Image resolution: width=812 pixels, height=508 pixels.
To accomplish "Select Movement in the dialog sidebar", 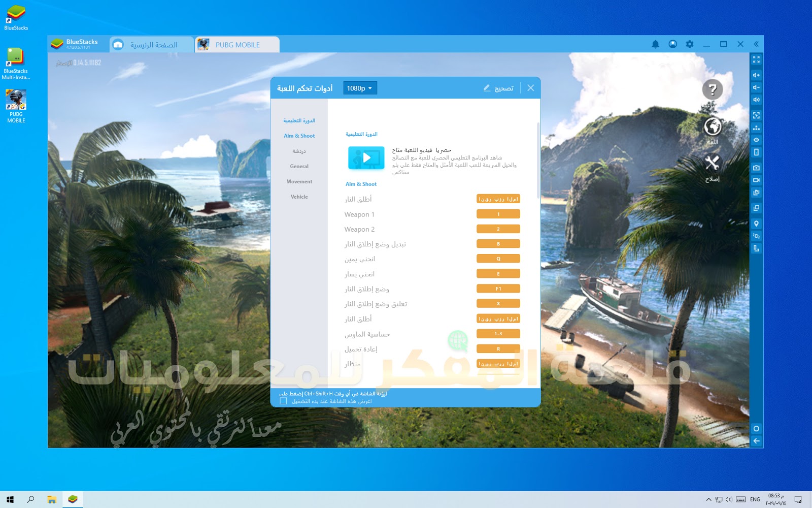I will (x=299, y=182).
